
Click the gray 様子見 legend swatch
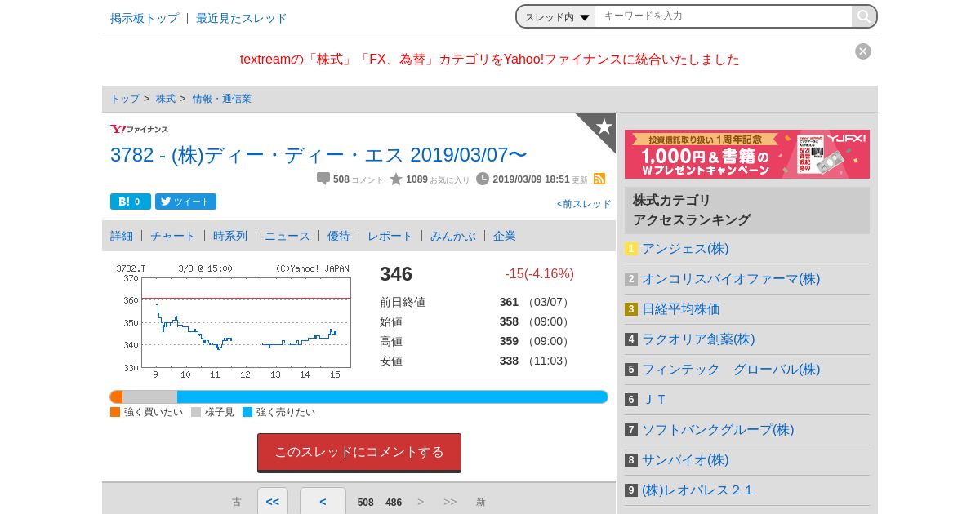(x=196, y=412)
